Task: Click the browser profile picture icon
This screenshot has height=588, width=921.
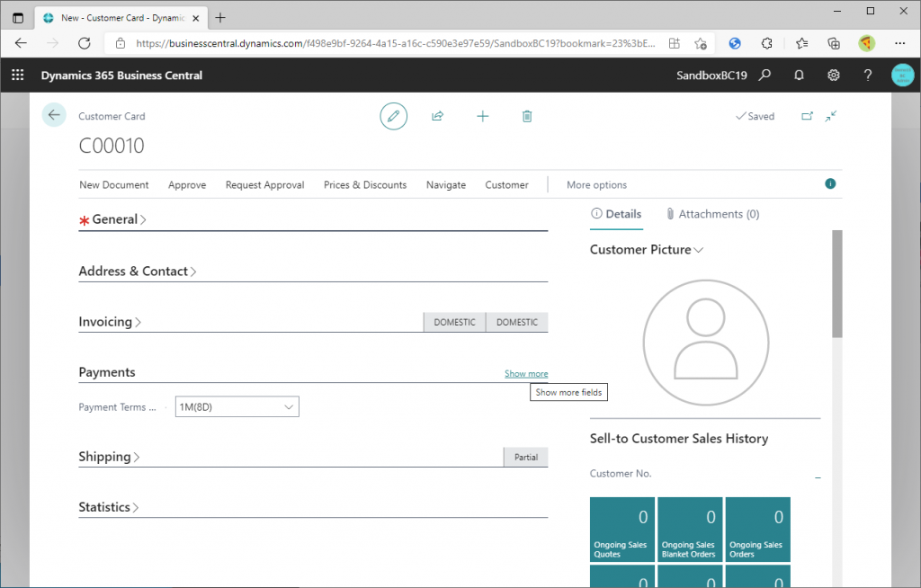Action: [x=866, y=43]
